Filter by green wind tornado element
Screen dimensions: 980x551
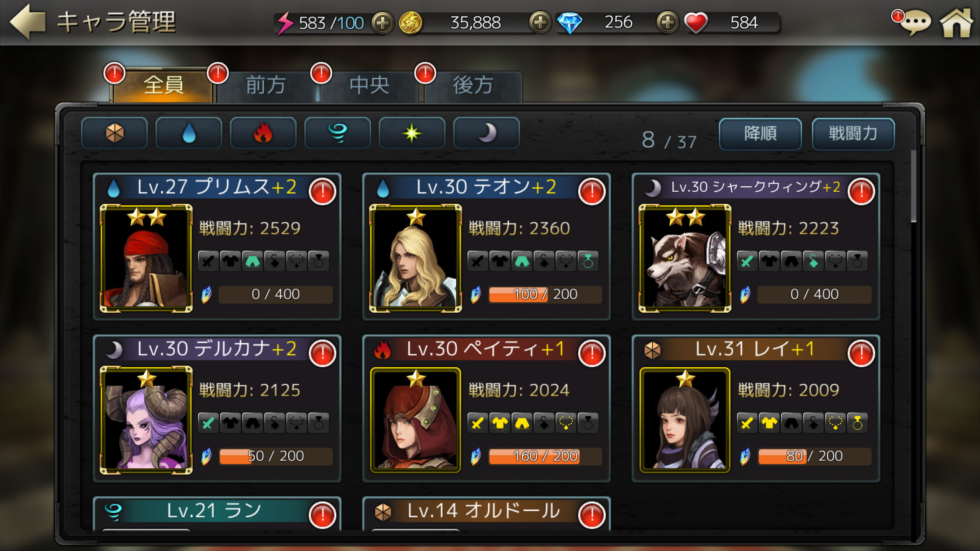pos(338,133)
